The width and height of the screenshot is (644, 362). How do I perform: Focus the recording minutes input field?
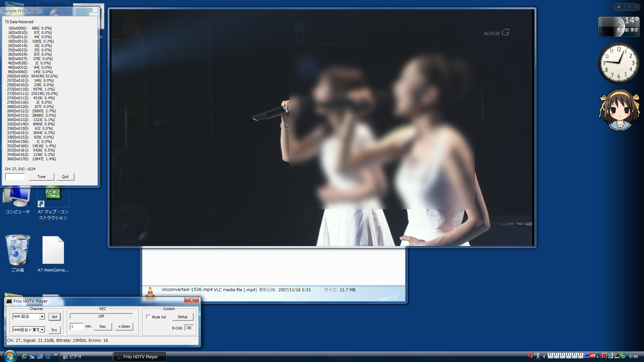(x=76, y=326)
